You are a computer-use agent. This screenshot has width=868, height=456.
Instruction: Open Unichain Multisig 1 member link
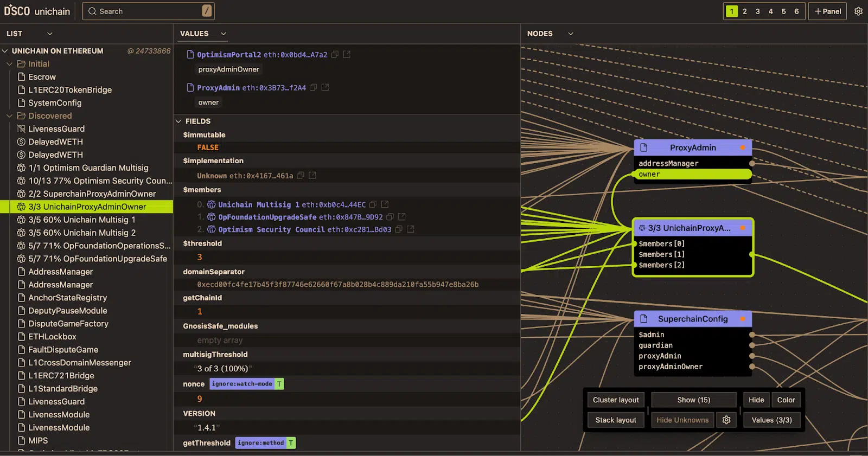click(x=259, y=204)
